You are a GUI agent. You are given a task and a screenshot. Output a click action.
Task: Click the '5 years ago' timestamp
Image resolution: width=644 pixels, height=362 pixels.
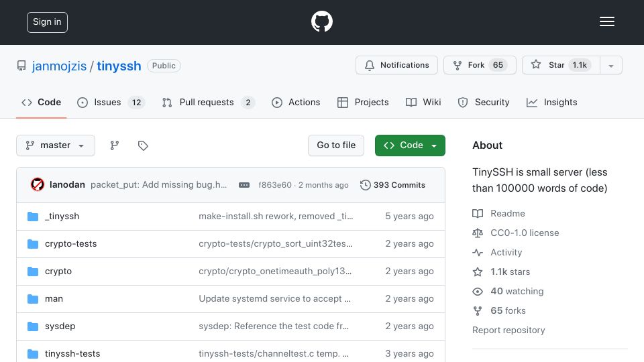(409, 217)
